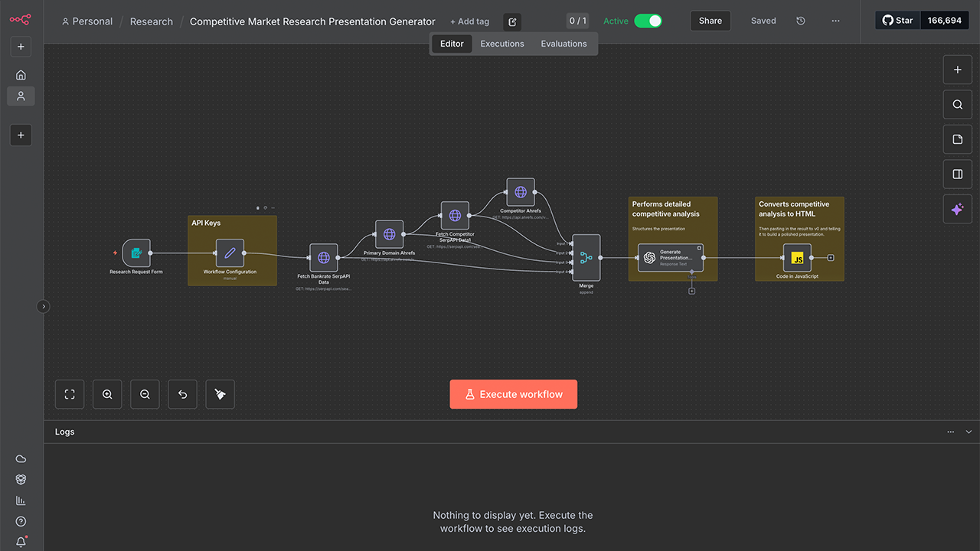This screenshot has width=980, height=551.
Task: Open the add node panel with plus icon
Action: click(x=957, y=70)
